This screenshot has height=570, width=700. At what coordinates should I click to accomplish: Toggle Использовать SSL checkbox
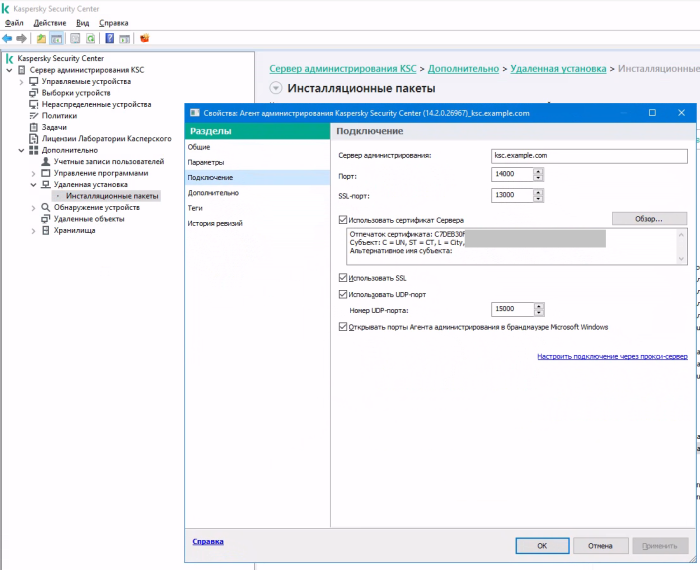click(x=344, y=278)
